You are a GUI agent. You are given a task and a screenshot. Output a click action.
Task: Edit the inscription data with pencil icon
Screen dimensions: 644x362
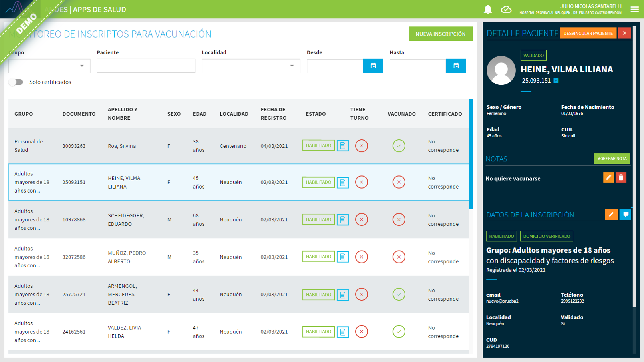click(x=611, y=214)
